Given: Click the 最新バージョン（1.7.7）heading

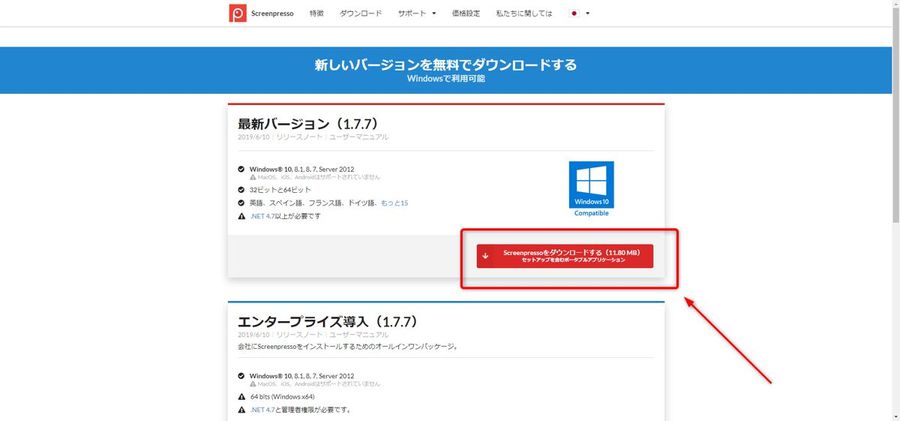Looking at the screenshot, I should [307, 124].
